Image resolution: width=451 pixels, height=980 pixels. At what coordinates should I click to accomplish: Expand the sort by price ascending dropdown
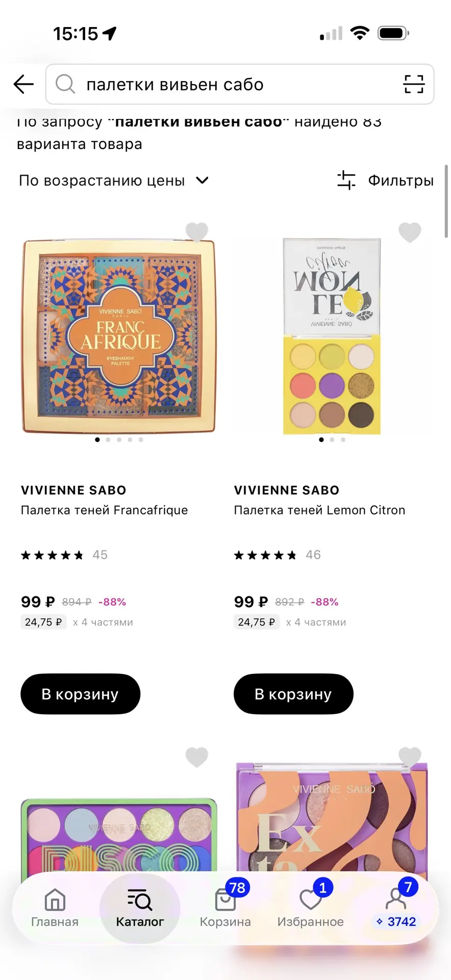(x=114, y=180)
